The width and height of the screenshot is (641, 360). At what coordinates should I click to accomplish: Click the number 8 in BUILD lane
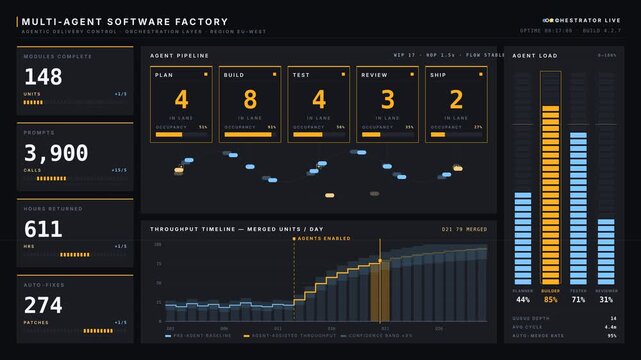point(250,99)
